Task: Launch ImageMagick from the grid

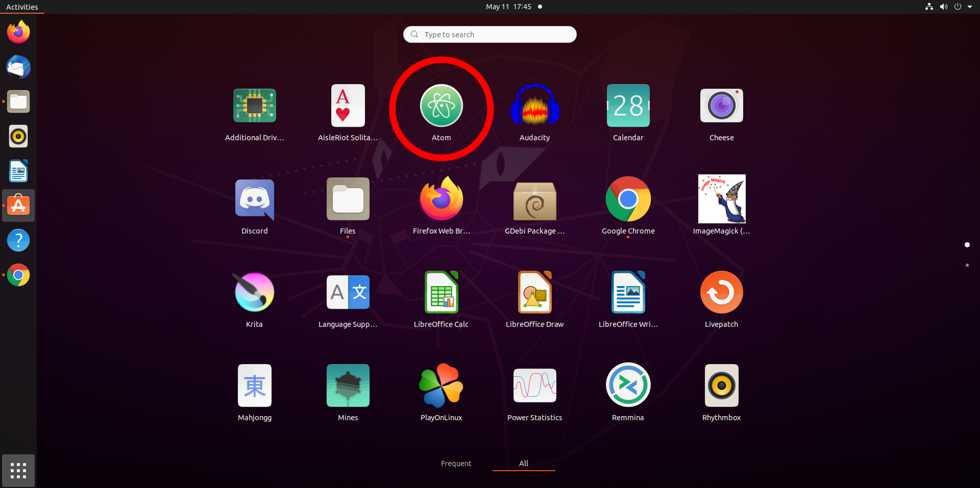Action: (721, 200)
